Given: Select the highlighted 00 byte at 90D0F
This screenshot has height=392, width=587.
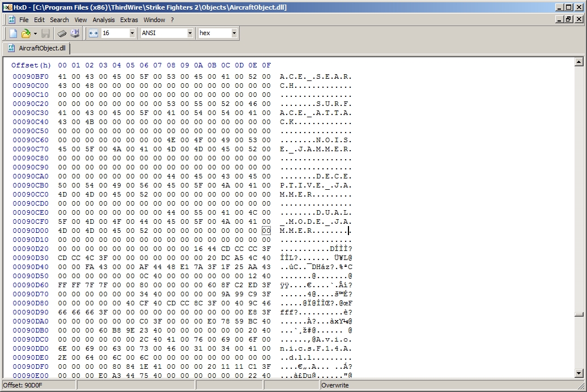Looking at the screenshot, I should pyautogui.click(x=266, y=231).
